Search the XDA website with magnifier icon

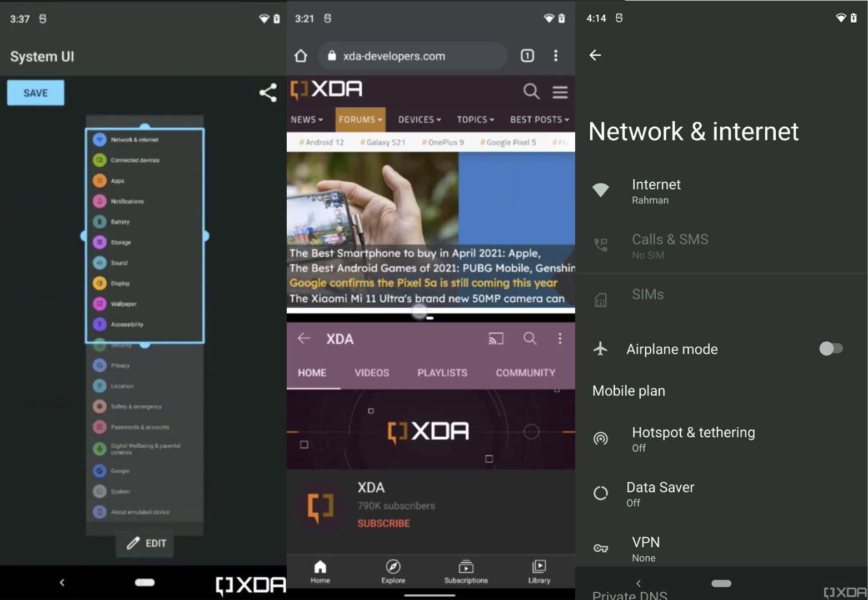coord(531,91)
